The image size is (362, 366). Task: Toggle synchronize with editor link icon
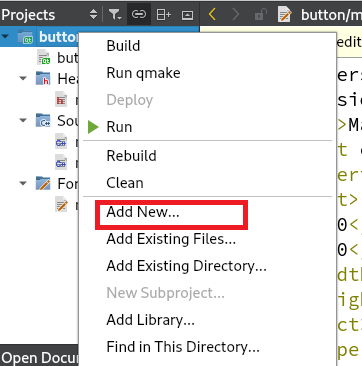[139, 14]
